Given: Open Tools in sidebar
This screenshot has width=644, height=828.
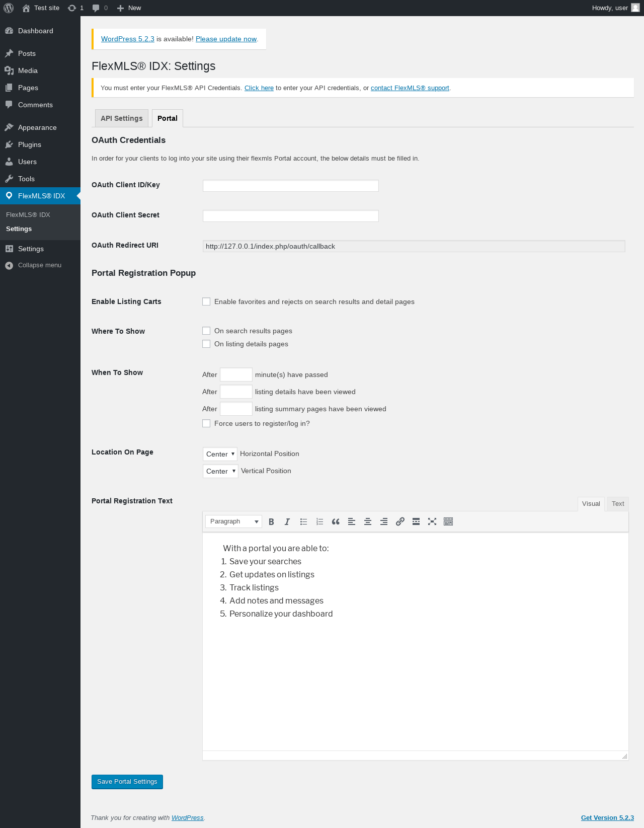Looking at the screenshot, I should coord(40,179).
